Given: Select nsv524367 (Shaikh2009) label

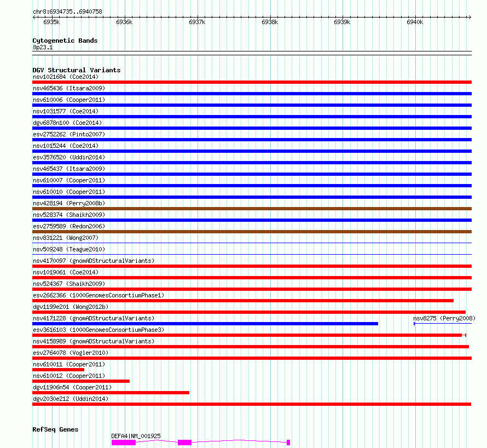Looking at the screenshot, I should click(x=69, y=284).
